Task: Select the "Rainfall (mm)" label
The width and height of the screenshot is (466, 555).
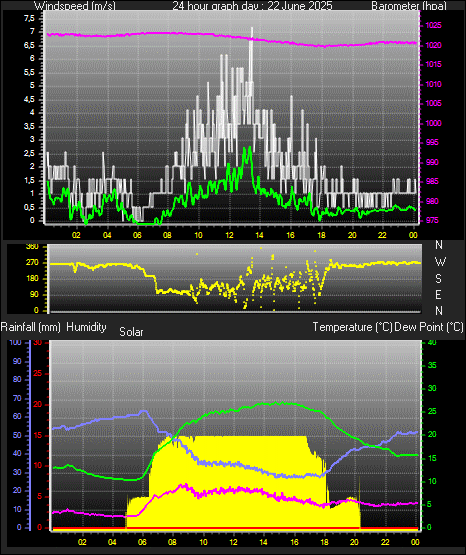Action: (x=30, y=327)
